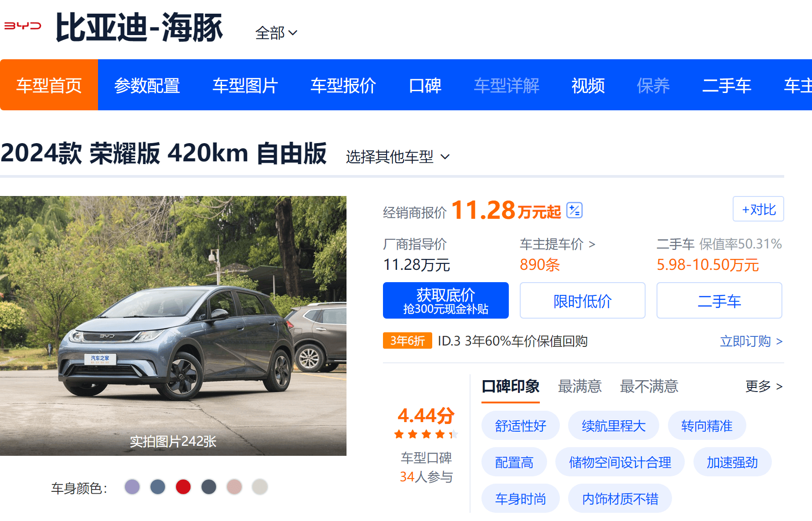Image resolution: width=812 pixels, height=521 pixels.
Task: Click the 储物空间设计合理 review tag
Action: point(620,462)
